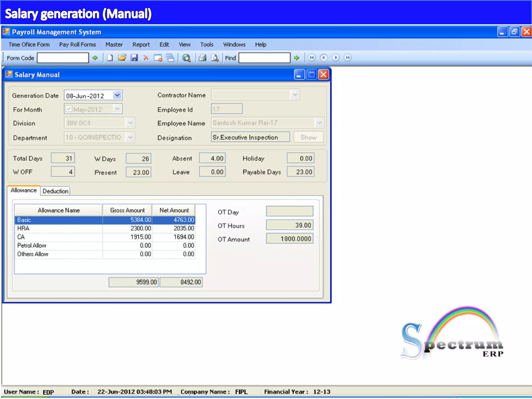Click the New document toolbar icon
532x399 pixels.
(110, 58)
